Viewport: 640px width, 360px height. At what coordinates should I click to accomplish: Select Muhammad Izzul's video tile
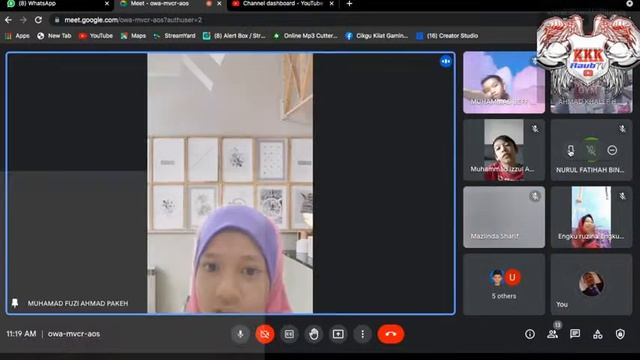click(x=504, y=150)
